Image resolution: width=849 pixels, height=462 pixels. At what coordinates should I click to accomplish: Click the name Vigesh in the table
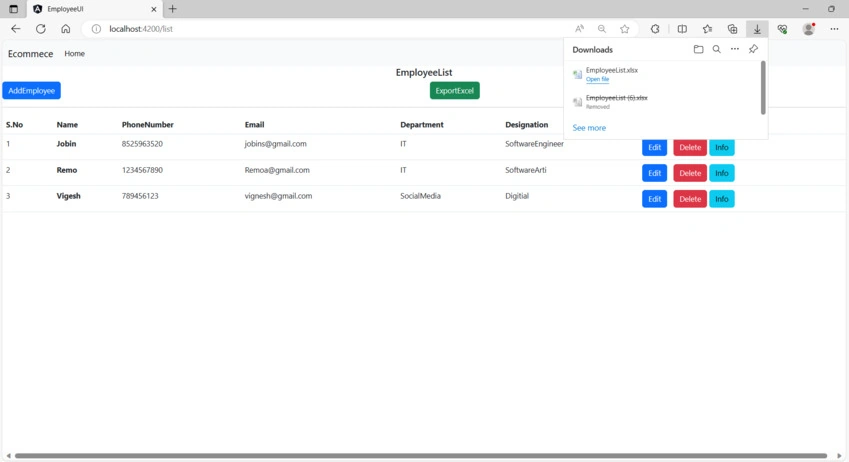(x=68, y=196)
